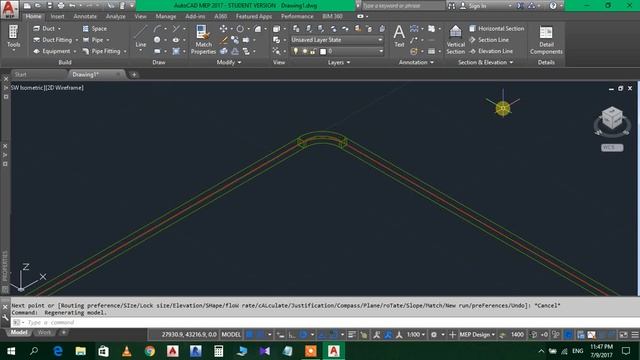Expand the Pipe Fitting dropdown arrow

(x=125, y=51)
